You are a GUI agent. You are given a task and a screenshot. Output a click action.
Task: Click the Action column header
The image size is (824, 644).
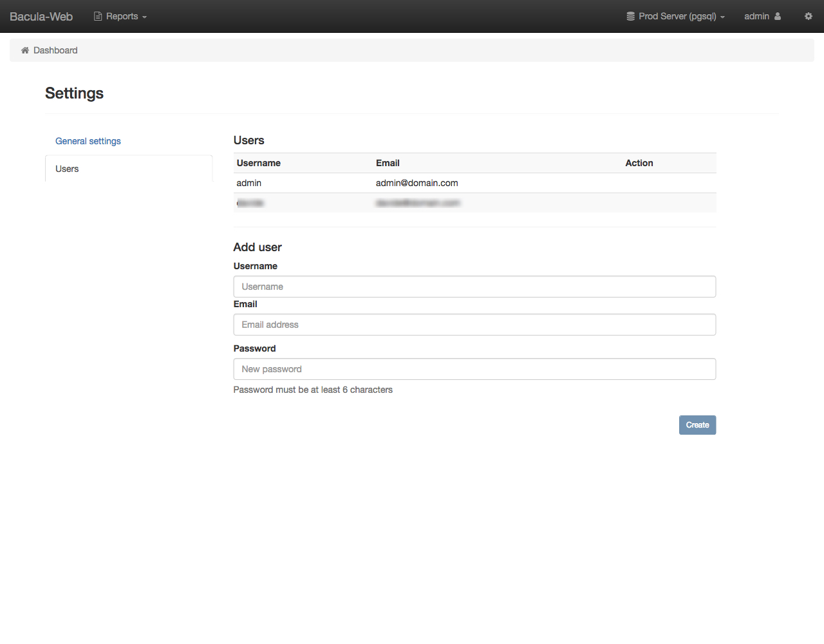639,163
